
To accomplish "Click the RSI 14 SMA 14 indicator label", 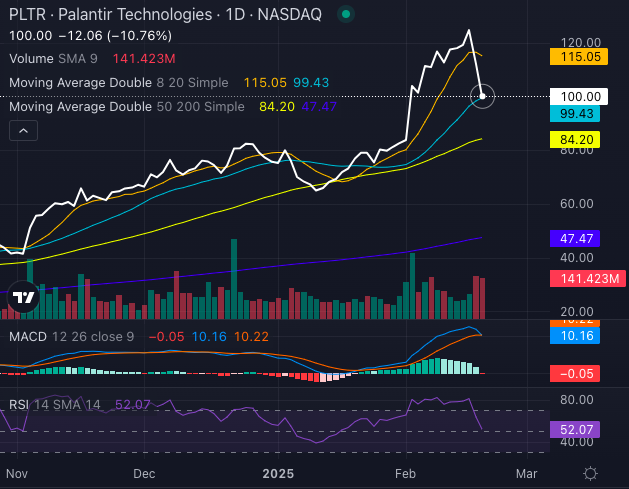I will [x=55, y=404].
